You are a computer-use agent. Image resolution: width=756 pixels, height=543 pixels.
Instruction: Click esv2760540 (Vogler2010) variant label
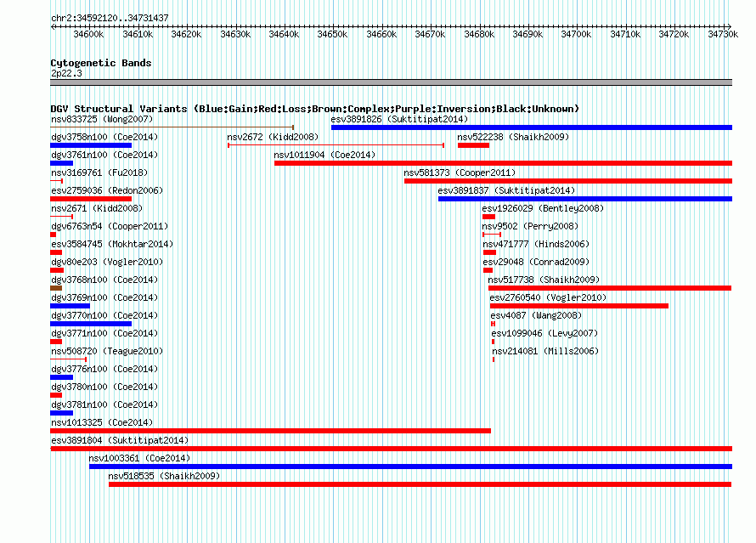point(548,297)
